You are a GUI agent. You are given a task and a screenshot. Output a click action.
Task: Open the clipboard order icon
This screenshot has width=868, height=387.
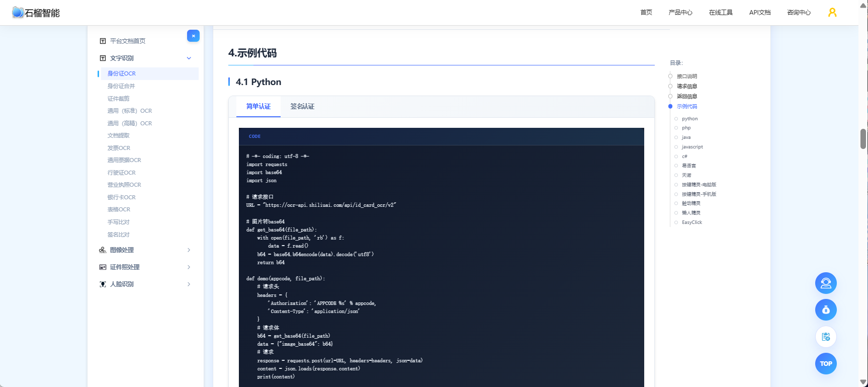(x=826, y=337)
